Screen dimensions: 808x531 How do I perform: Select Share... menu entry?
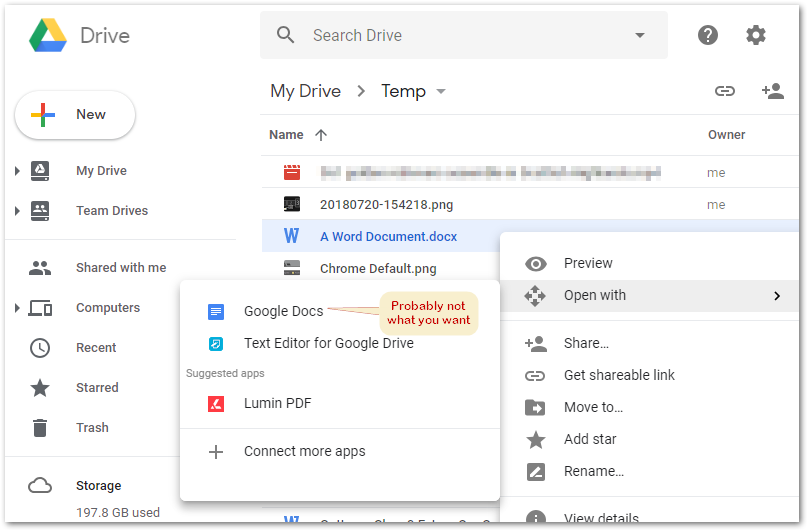(649, 343)
